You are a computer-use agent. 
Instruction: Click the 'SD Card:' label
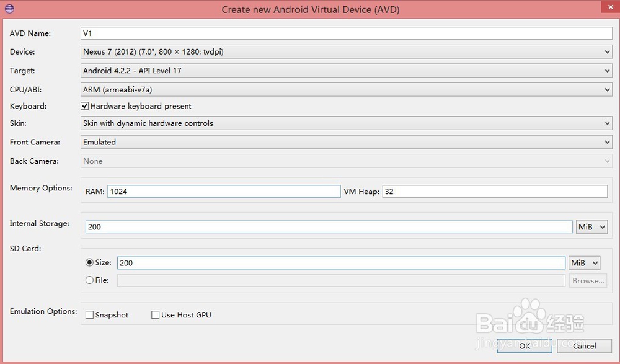point(25,249)
